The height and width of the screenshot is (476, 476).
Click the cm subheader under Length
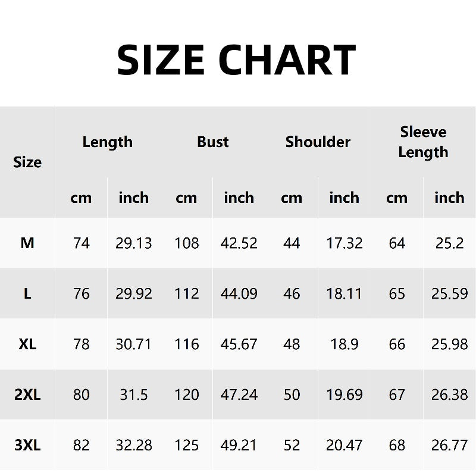[x=81, y=198]
